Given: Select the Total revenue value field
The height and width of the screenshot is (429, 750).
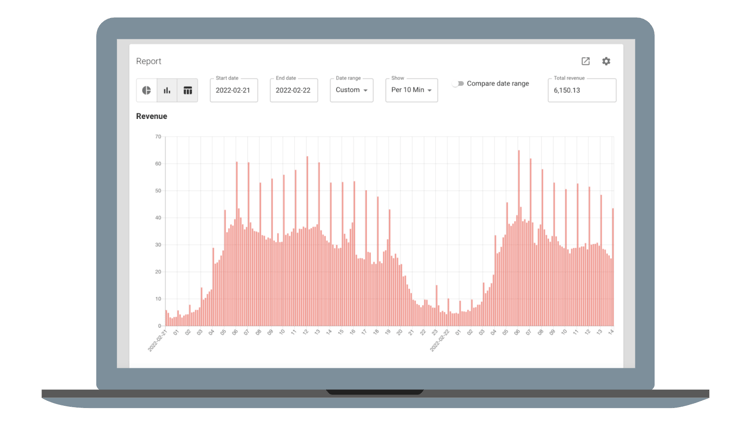Looking at the screenshot, I should coord(582,90).
